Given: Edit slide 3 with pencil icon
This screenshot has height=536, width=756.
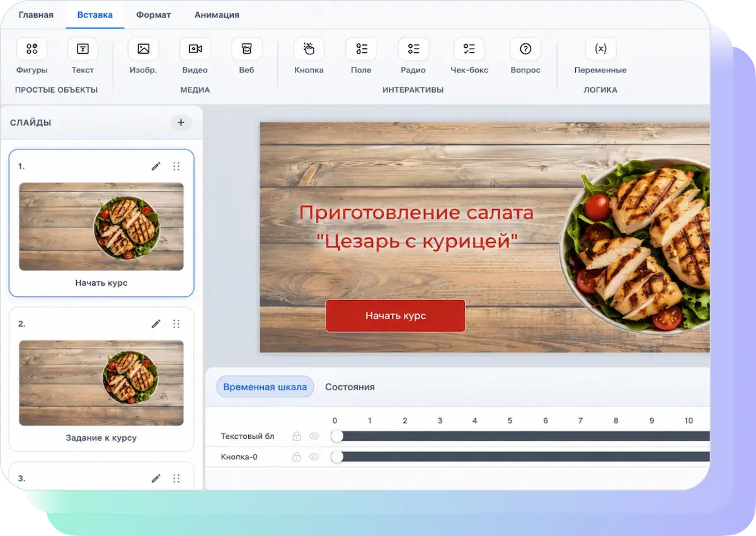Looking at the screenshot, I should coord(156,479).
